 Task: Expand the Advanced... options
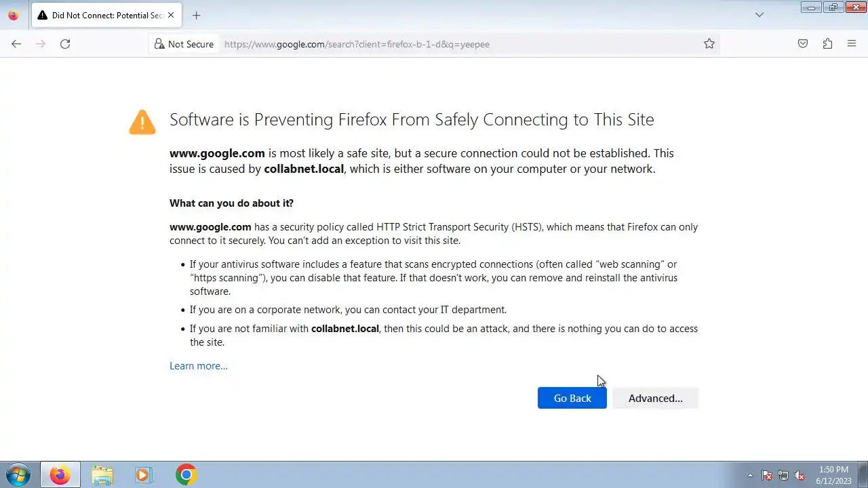click(x=655, y=398)
